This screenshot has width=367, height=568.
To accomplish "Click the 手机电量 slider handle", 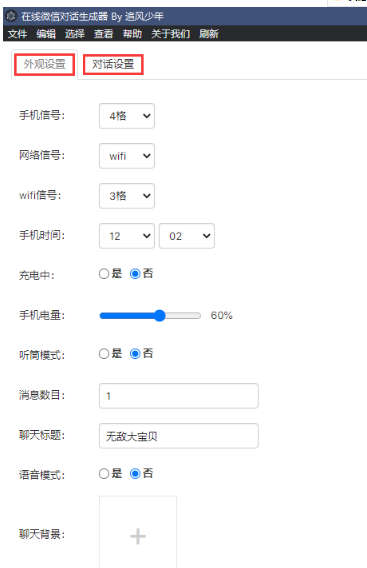I will click(x=159, y=316).
